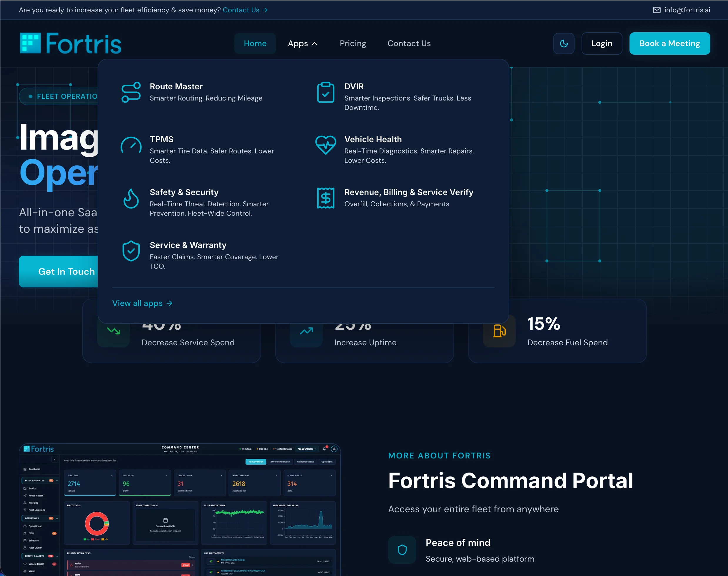This screenshot has height=576, width=728.
Task: Click the Login button
Action: [x=602, y=43]
